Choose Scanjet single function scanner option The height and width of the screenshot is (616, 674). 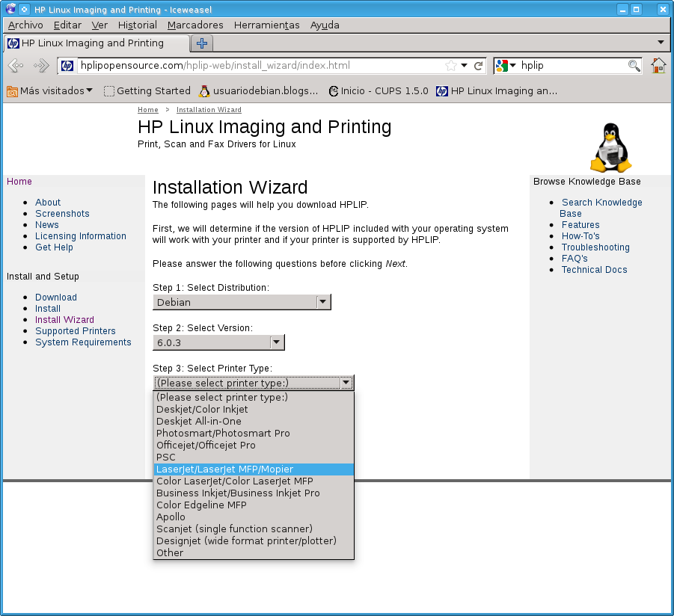tap(254, 529)
